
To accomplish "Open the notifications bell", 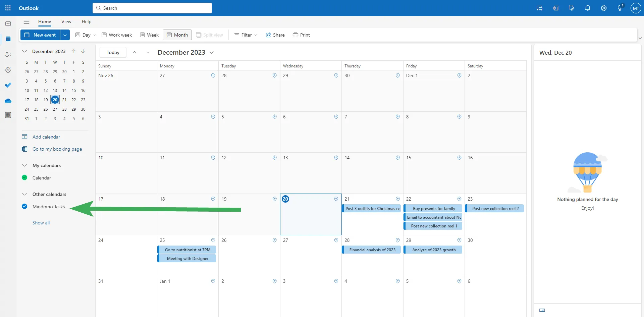I will 587,8.
